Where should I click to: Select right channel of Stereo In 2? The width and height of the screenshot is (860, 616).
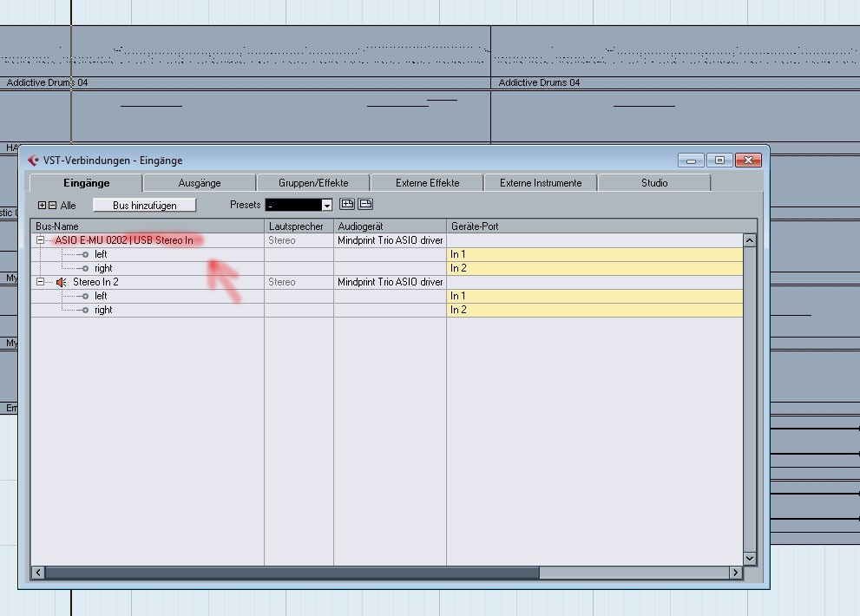[x=103, y=310]
